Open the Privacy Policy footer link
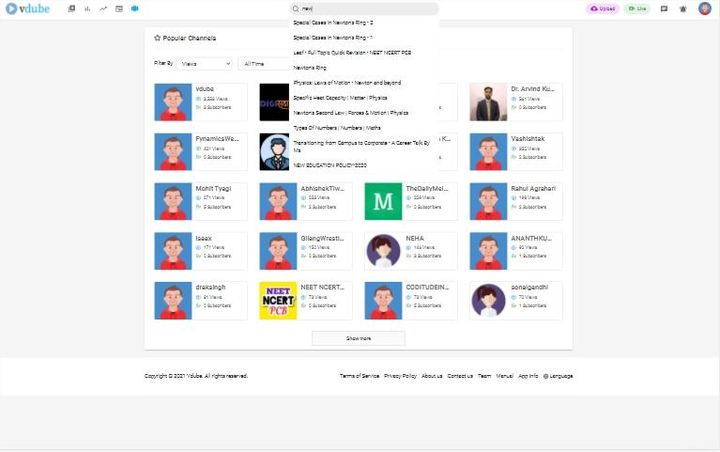 [x=400, y=376]
